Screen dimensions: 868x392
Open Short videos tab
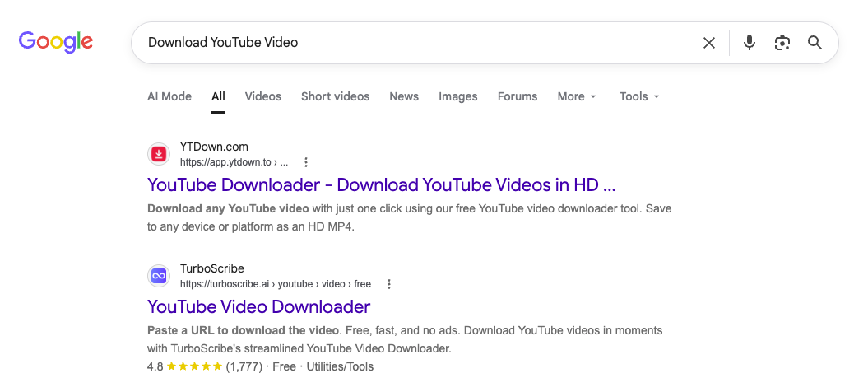pos(335,96)
